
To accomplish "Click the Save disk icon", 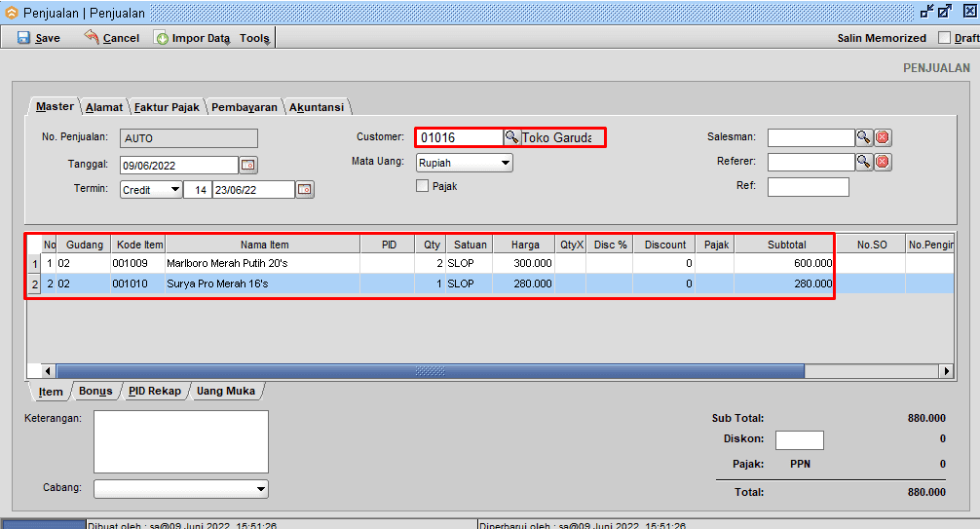I will (x=23, y=38).
